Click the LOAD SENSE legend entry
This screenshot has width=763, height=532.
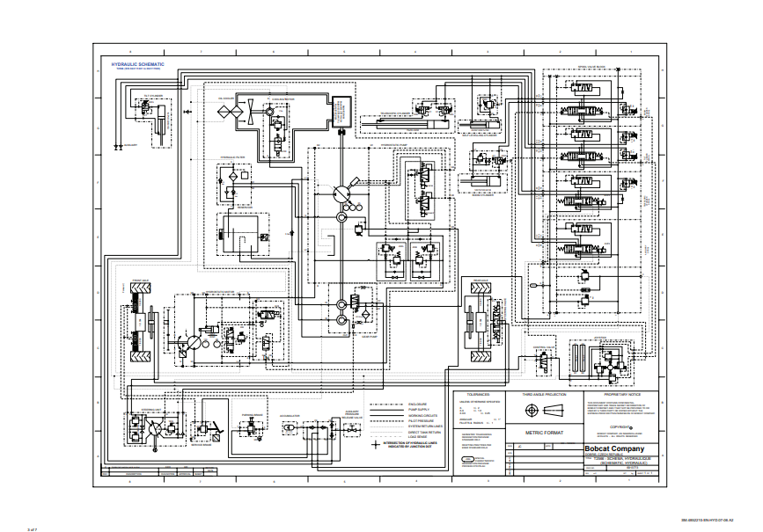tap(417, 437)
